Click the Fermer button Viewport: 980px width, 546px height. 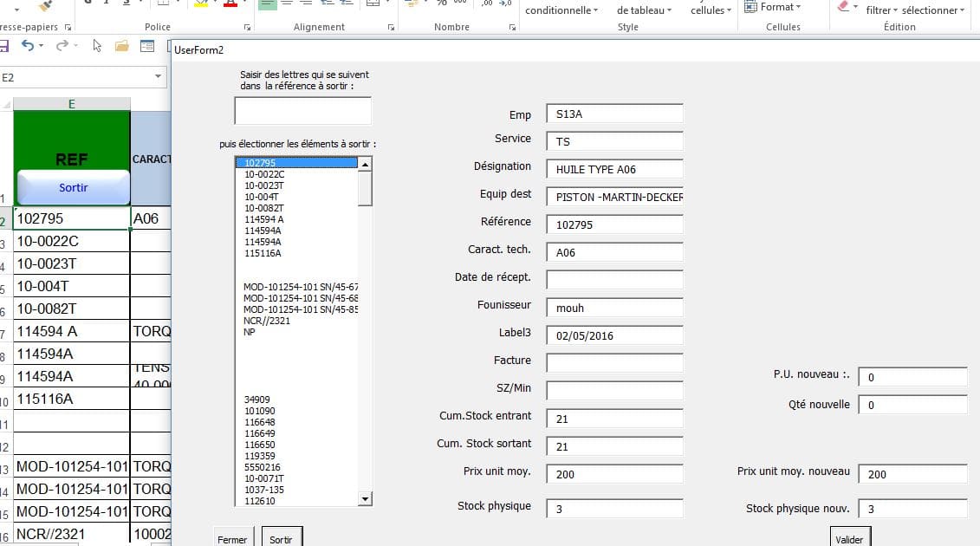coord(232,538)
